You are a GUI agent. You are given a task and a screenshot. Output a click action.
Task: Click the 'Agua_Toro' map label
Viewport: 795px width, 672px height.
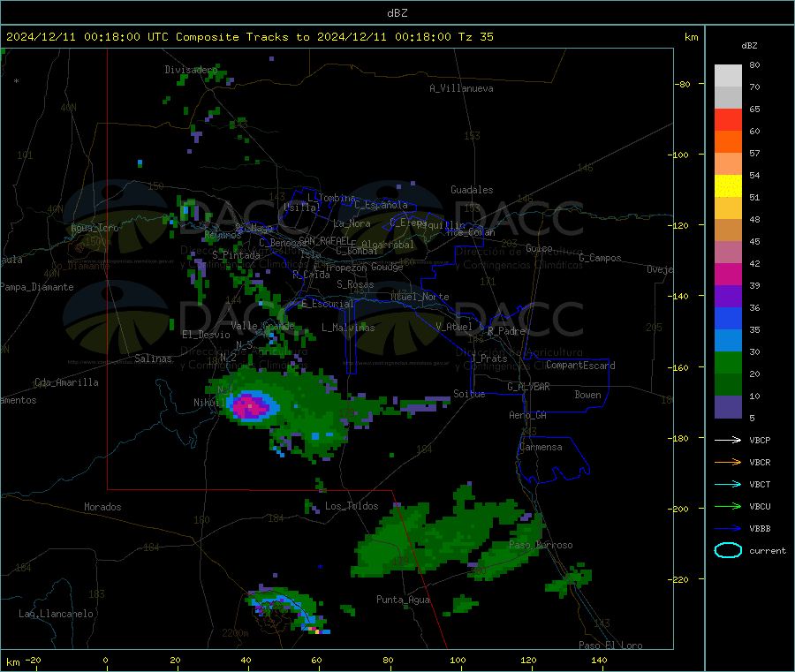click(x=95, y=228)
